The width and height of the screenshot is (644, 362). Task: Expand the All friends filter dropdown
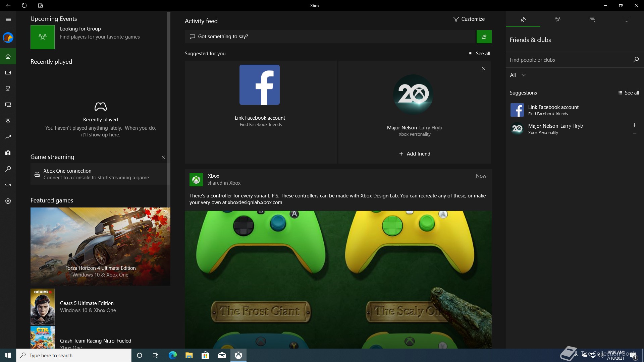[x=518, y=75]
